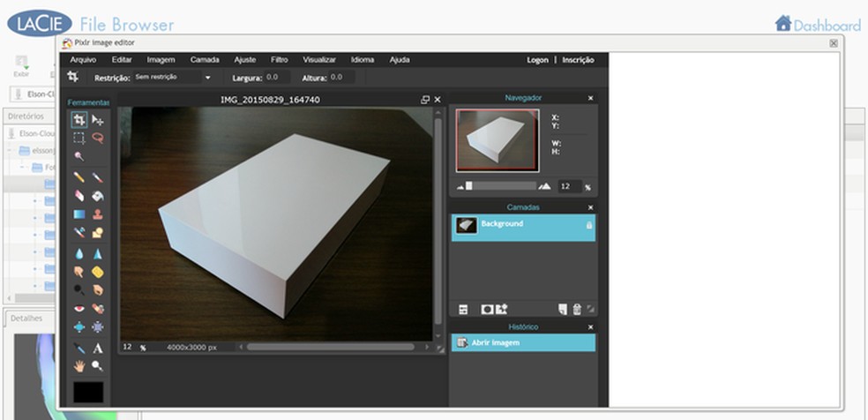Choose the Lasso tool
The height and width of the screenshot is (420, 868).
click(98, 138)
